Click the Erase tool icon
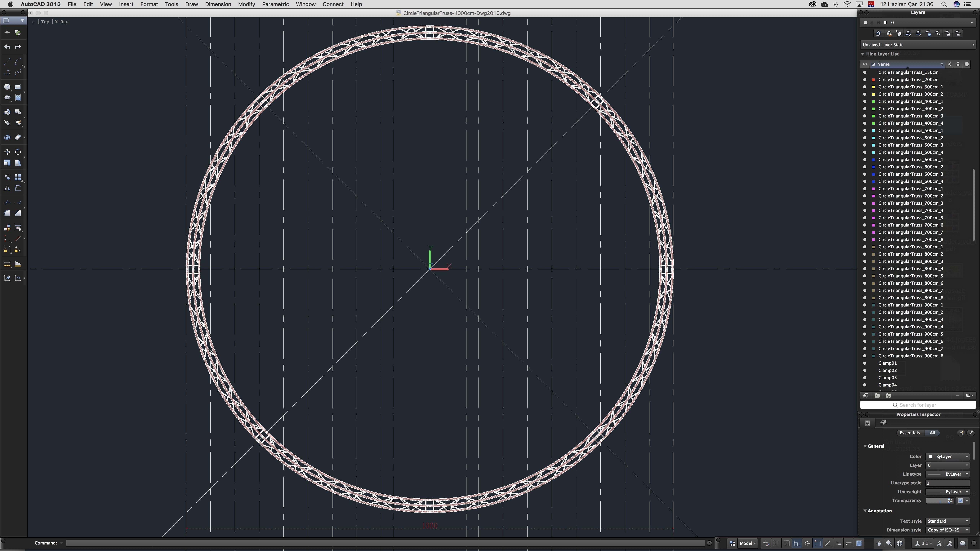980x551 pixels. point(18,137)
